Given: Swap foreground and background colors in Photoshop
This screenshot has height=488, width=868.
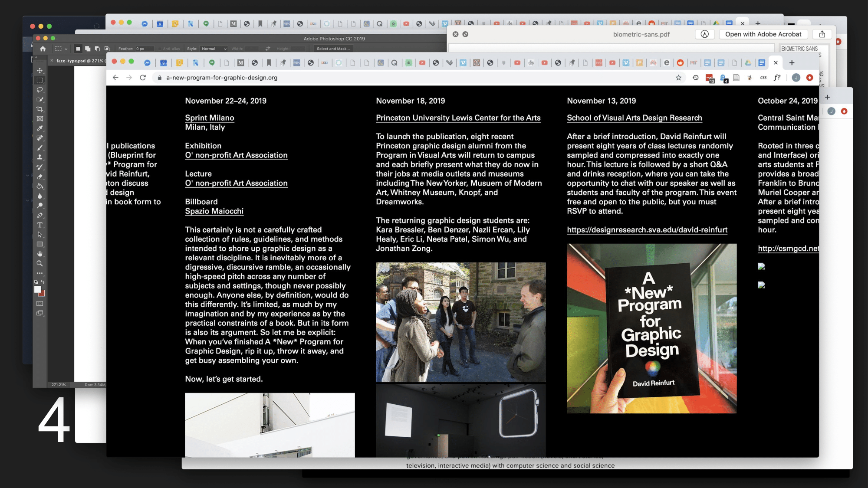Looking at the screenshot, I should pyautogui.click(x=43, y=282).
